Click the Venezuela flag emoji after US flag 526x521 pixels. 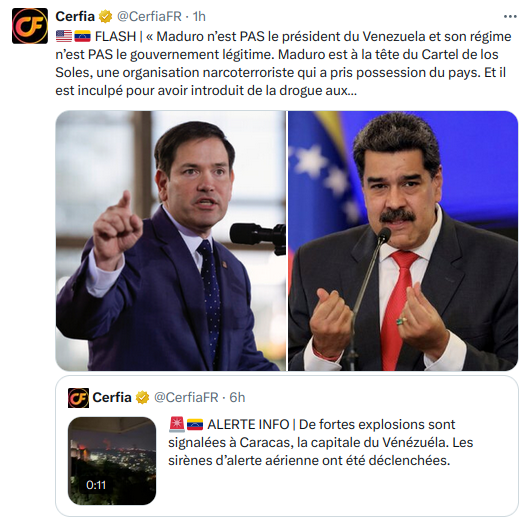82,36
